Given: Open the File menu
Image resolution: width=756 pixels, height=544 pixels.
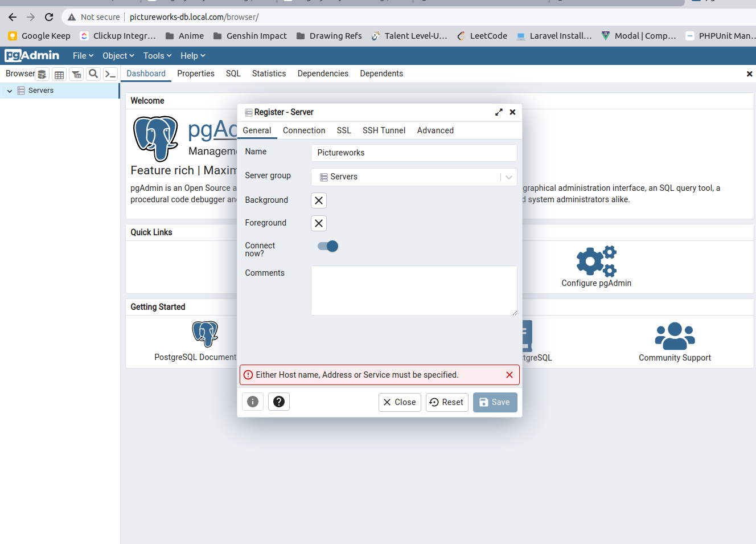Looking at the screenshot, I should [83, 56].
